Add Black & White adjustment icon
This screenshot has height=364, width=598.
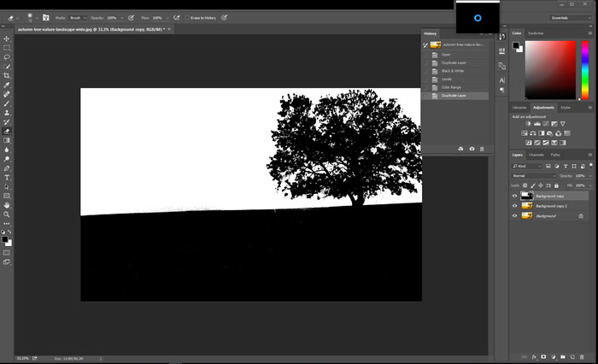(x=541, y=133)
